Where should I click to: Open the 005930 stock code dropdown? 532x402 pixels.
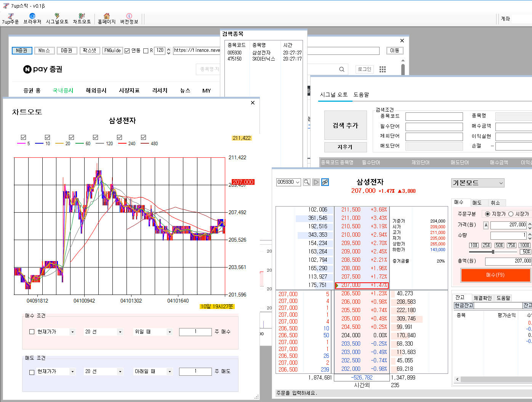(x=288, y=182)
